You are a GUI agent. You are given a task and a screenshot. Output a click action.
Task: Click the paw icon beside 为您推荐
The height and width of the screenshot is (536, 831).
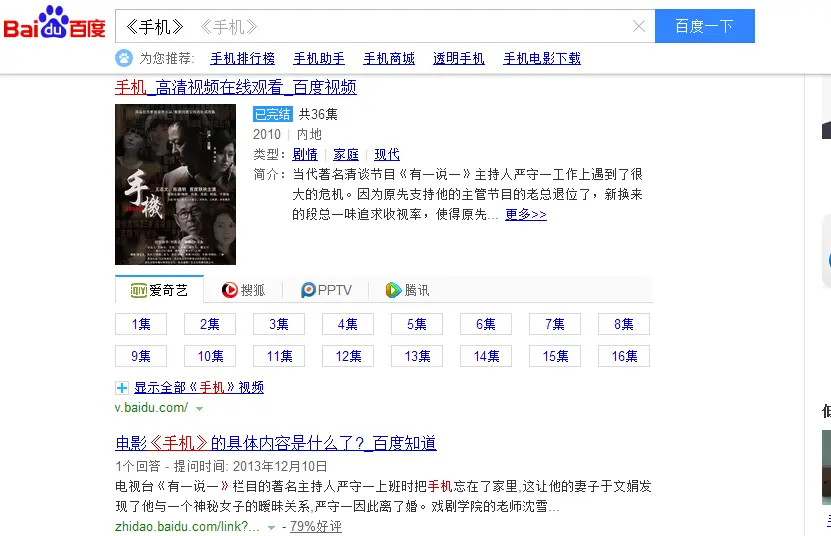click(124, 58)
